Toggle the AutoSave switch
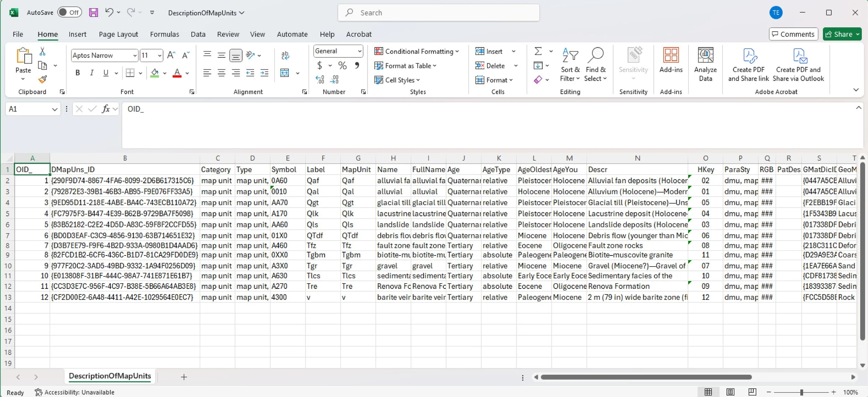Image resolution: width=868 pixels, height=397 pixels. tap(69, 13)
